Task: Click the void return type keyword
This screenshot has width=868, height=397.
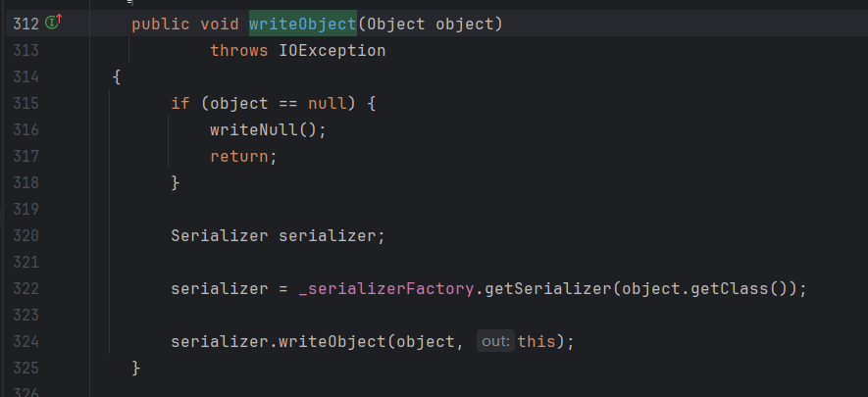Action: coord(219,23)
